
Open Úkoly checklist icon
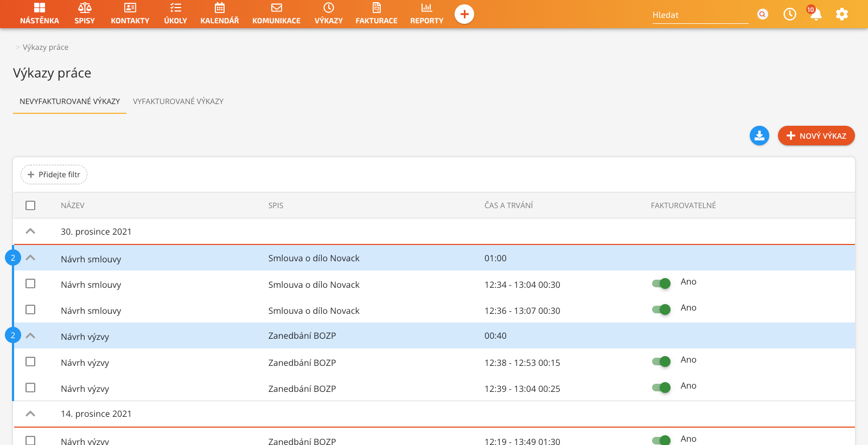pyautogui.click(x=176, y=8)
